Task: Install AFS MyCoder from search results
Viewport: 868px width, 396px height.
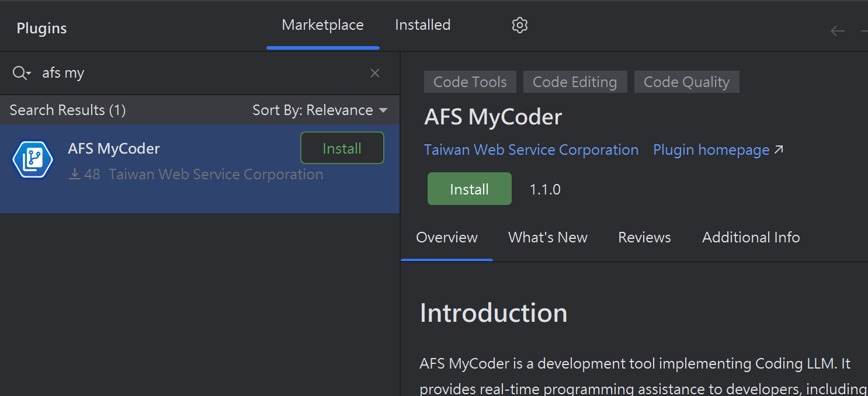Action: click(342, 148)
